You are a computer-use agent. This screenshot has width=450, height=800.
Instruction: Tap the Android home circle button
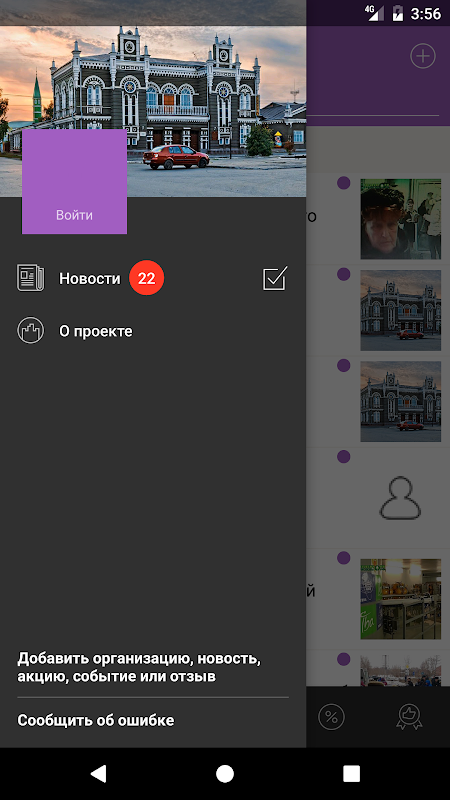pyautogui.click(x=224, y=773)
